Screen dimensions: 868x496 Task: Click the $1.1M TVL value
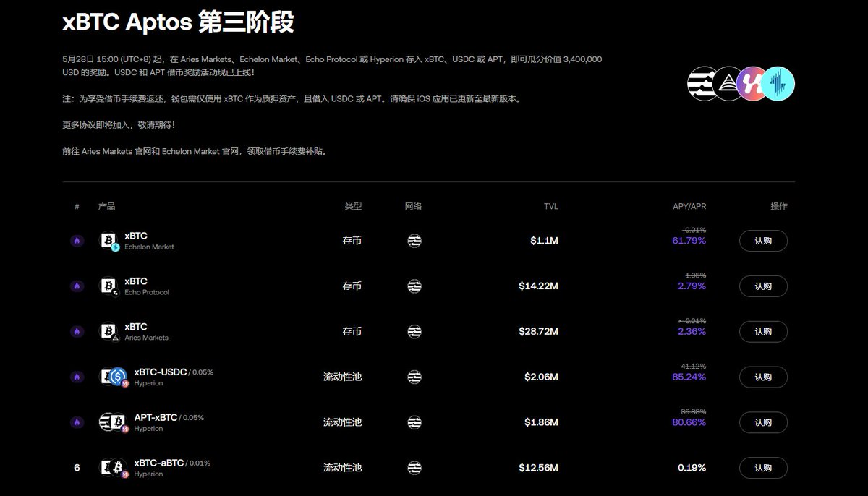(x=544, y=241)
